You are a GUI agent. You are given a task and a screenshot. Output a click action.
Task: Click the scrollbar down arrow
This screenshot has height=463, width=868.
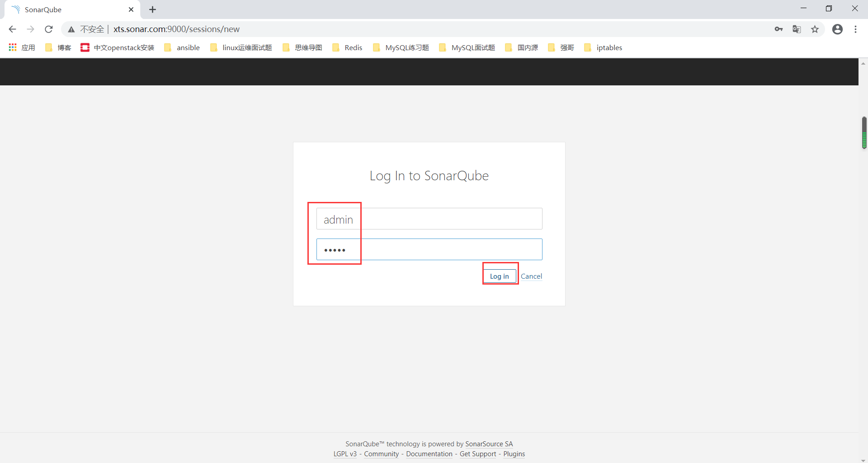click(863, 460)
